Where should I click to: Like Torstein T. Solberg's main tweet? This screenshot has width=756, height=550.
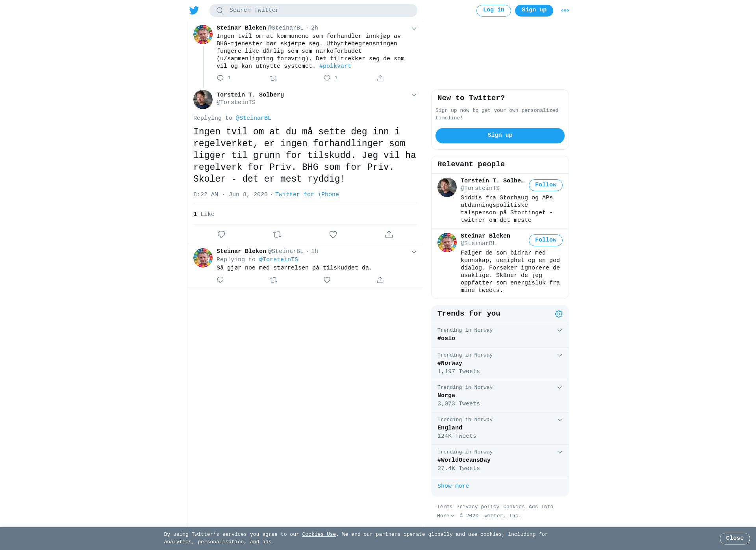coord(333,234)
